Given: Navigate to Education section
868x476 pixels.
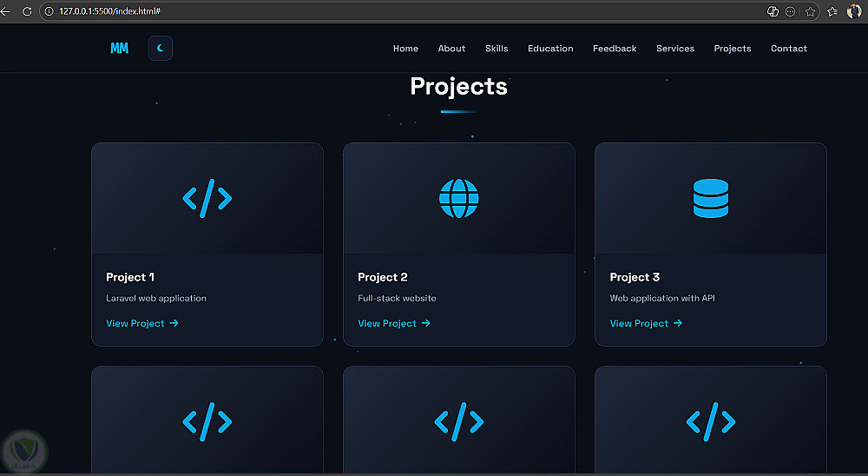Looking at the screenshot, I should (x=550, y=49).
